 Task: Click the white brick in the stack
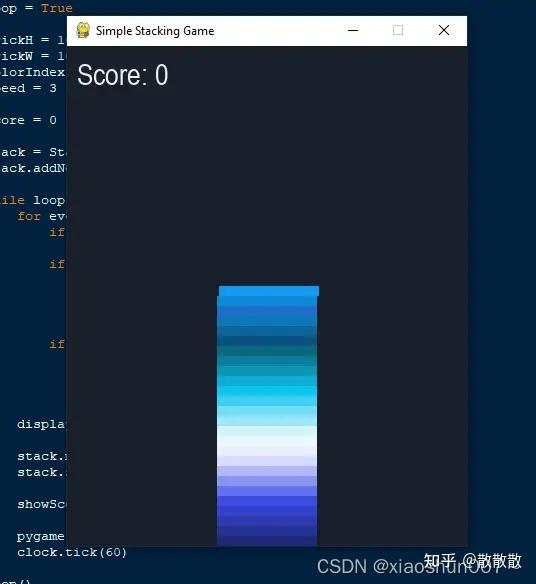click(267, 441)
